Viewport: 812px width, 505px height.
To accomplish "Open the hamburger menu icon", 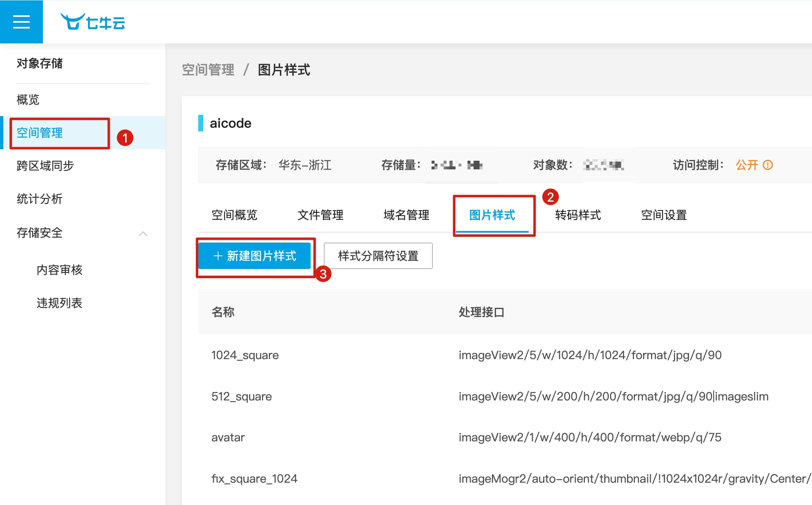I will point(21,22).
